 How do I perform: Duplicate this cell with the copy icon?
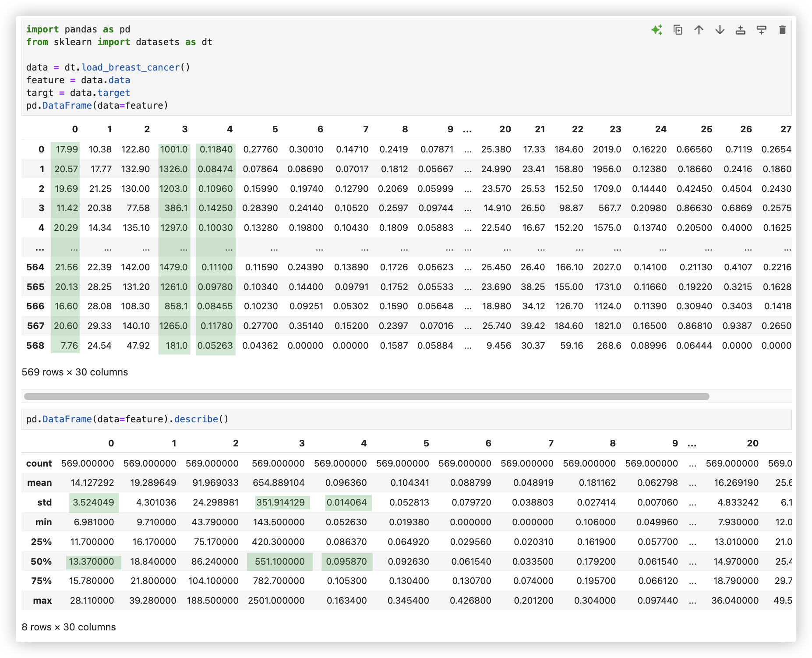[x=678, y=30]
